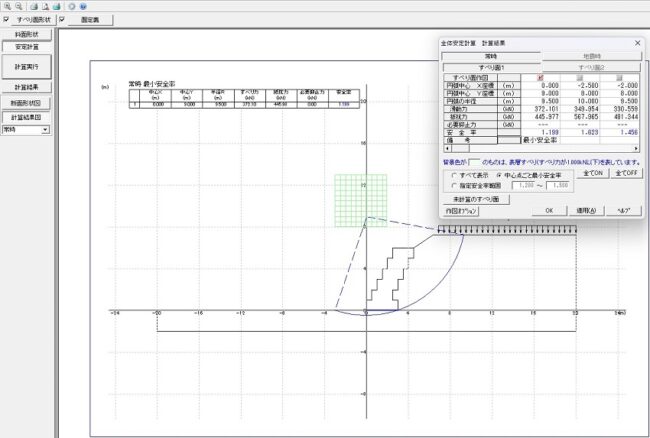Click the 適用(A) apply button
The image size is (650, 438).
[x=586, y=211]
